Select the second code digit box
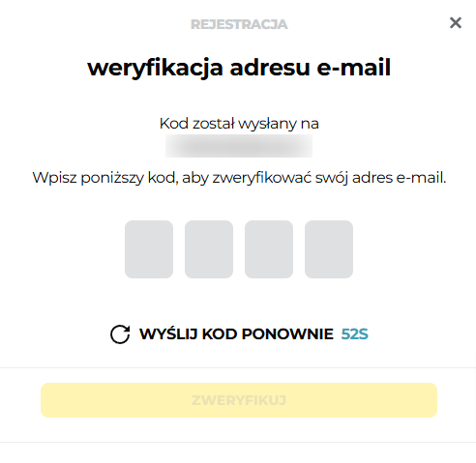The width and height of the screenshot is (476, 463). (x=209, y=249)
